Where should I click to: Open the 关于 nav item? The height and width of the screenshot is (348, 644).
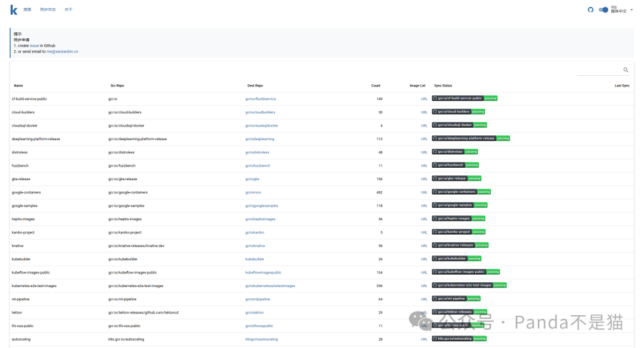(x=68, y=10)
